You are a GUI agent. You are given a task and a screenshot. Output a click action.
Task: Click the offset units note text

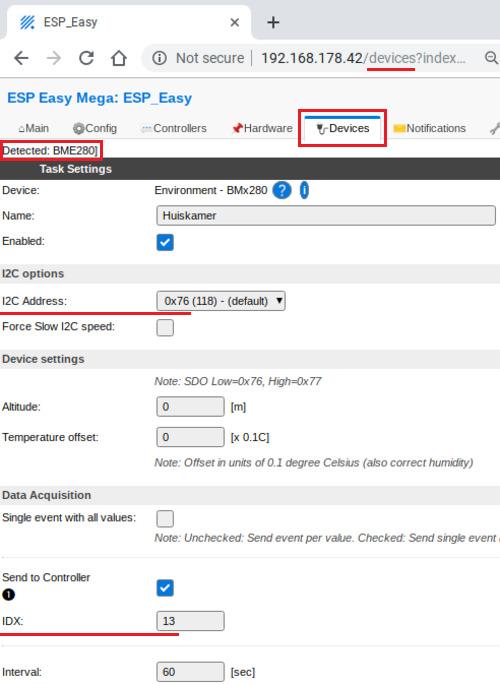point(314,462)
